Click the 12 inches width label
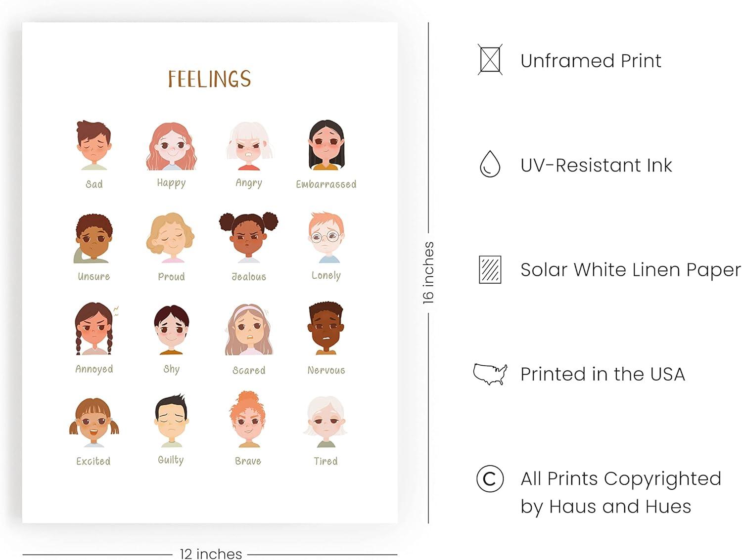 (211, 554)
